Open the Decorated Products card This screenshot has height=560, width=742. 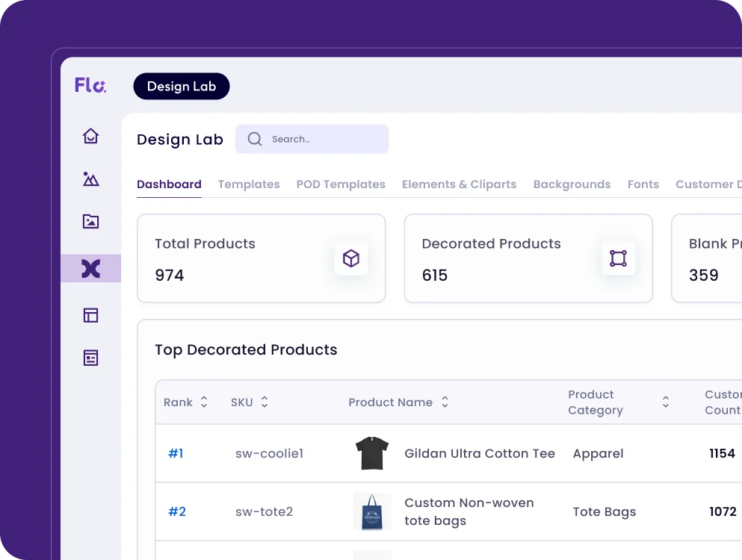click(528, 258)
